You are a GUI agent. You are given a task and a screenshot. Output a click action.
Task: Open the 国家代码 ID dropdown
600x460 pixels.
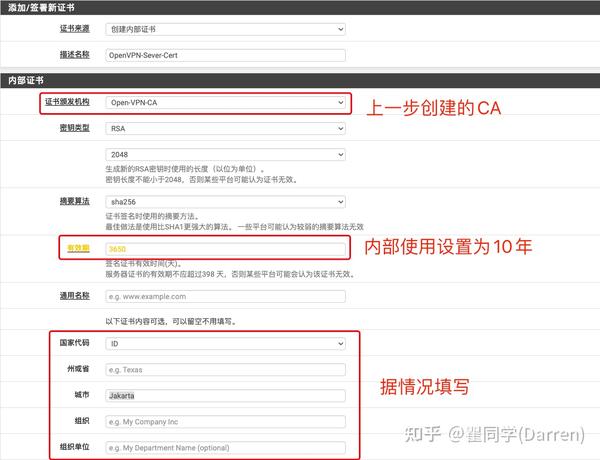tap(225, 344)
